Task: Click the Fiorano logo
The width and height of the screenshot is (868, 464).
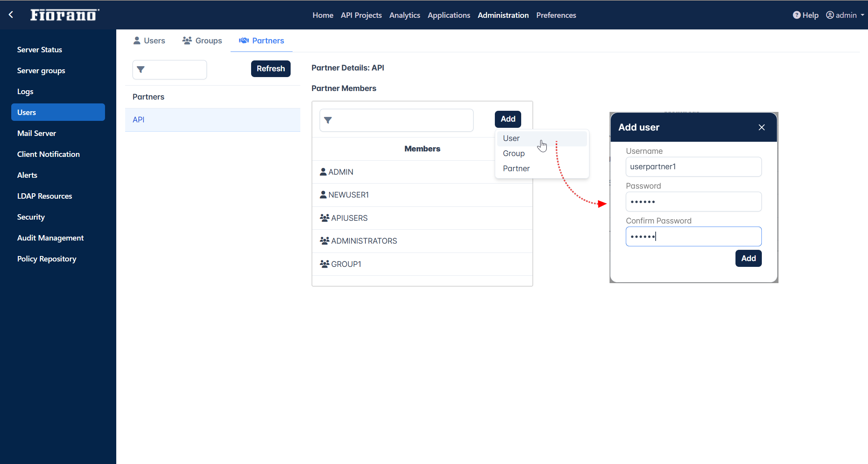Action: point(65,15)
